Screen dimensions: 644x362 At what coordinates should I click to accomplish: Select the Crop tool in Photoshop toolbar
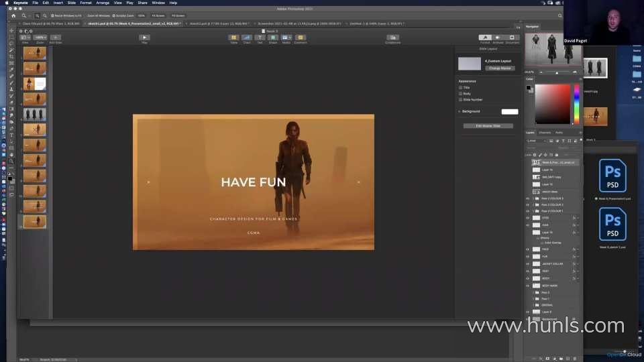click(x=11, y=56)
